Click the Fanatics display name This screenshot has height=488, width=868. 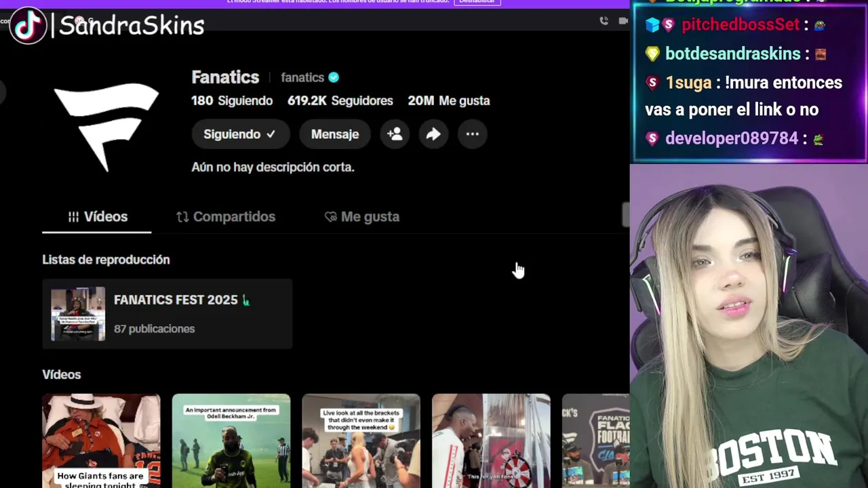pos(225,77)
